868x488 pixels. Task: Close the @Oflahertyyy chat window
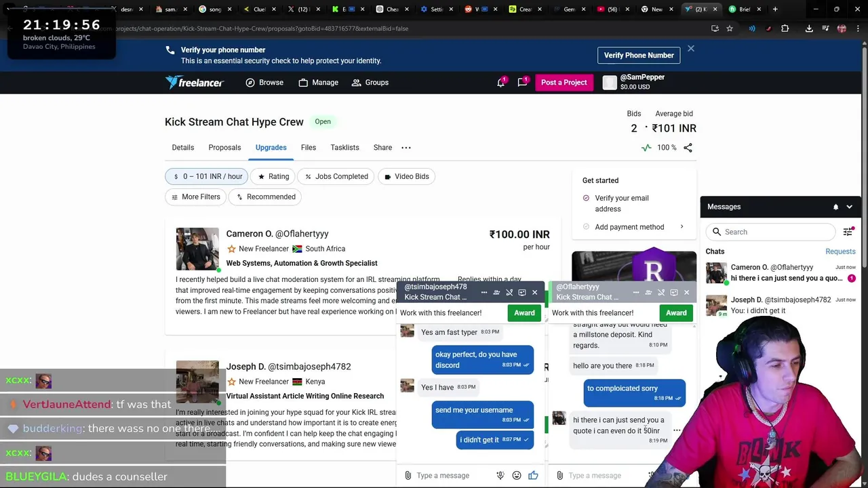(x=686, y=292)
